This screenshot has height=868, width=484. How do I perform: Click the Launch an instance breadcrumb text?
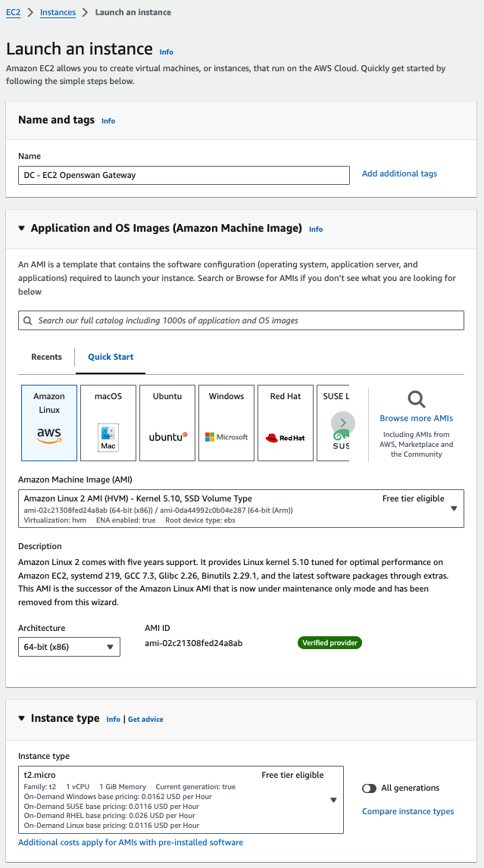point(133,11)
